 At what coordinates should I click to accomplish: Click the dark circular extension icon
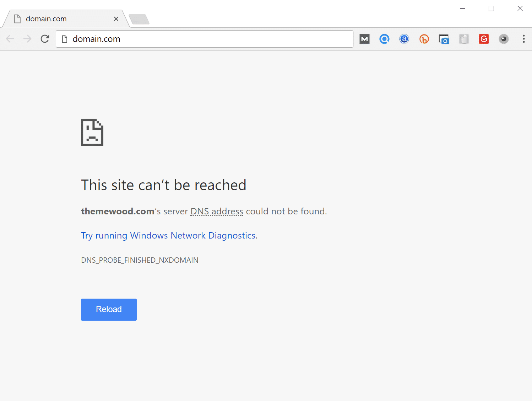[x=504, y=39]
